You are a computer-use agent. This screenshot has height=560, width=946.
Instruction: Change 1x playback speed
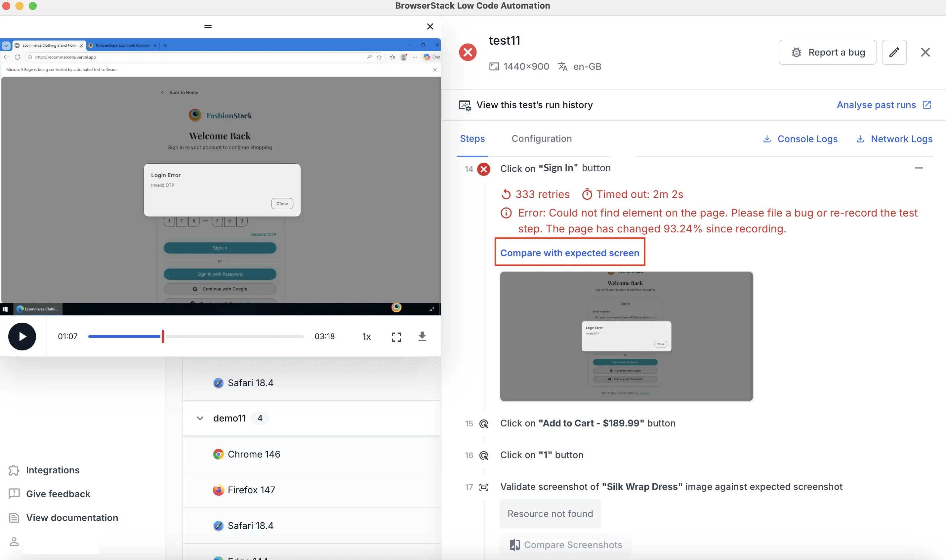tap(366, 337)
